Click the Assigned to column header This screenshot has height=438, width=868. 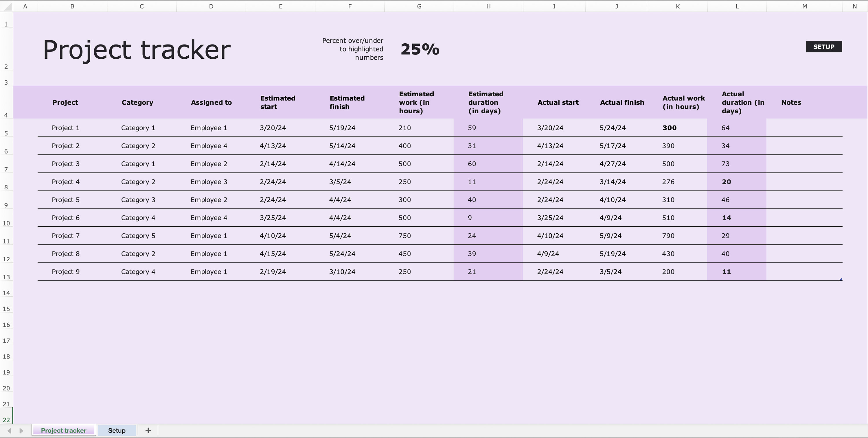point(211,102)
